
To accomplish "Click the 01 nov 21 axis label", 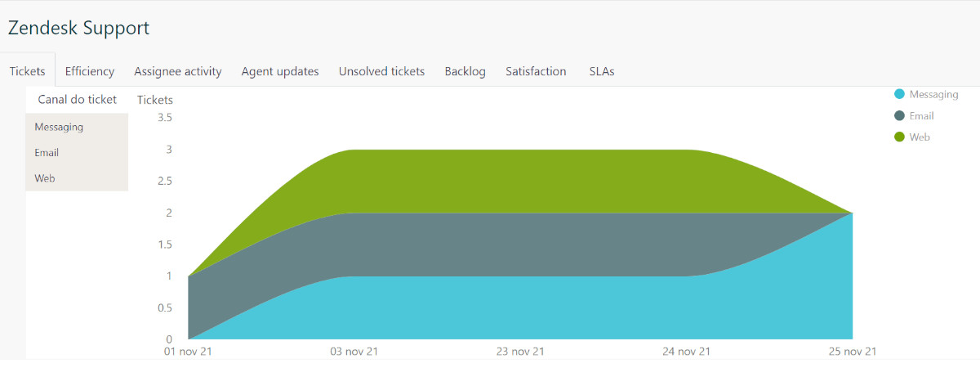I will click(x=189, y=352).
